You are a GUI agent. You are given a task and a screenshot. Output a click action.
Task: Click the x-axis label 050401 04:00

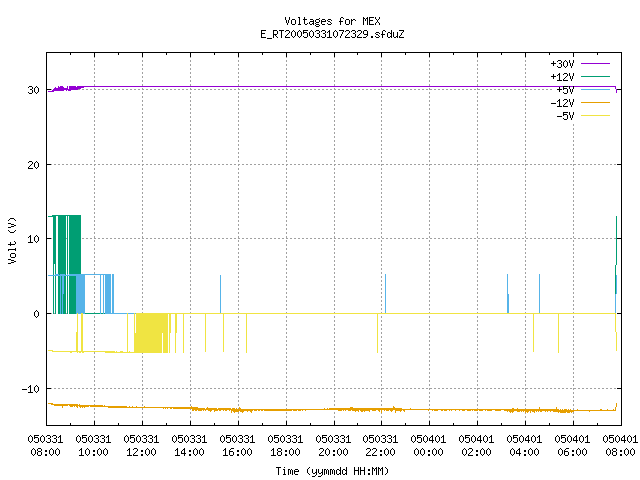click(524, 446)
